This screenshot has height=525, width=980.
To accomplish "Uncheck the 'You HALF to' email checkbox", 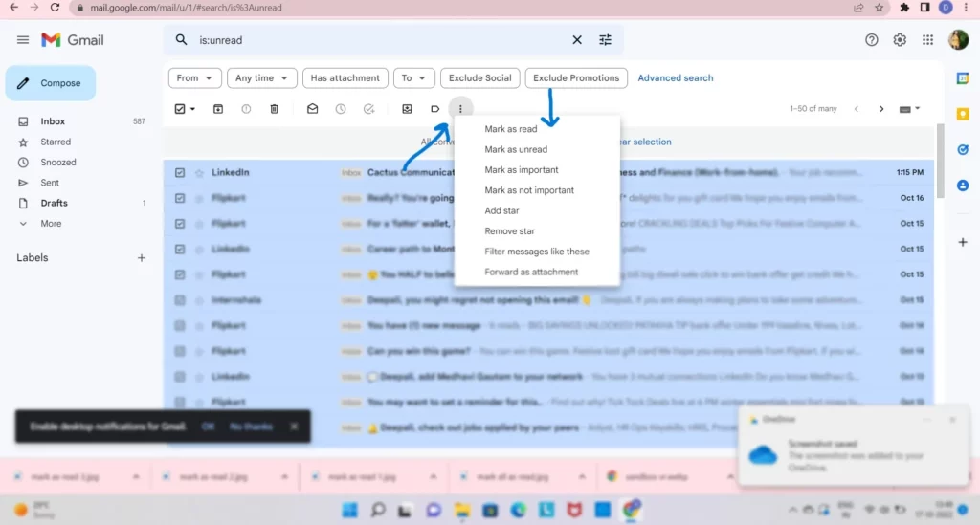I will [180, 274].
